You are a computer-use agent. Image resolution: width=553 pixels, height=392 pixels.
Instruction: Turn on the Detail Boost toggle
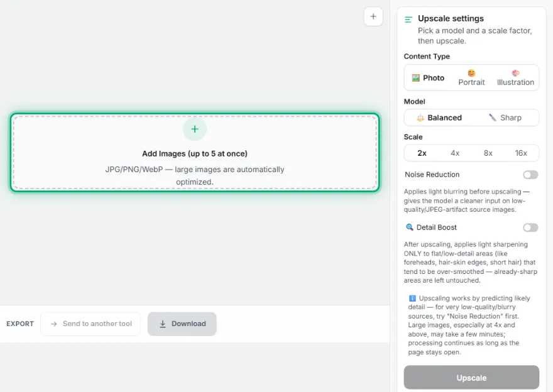tap(530, 228)
